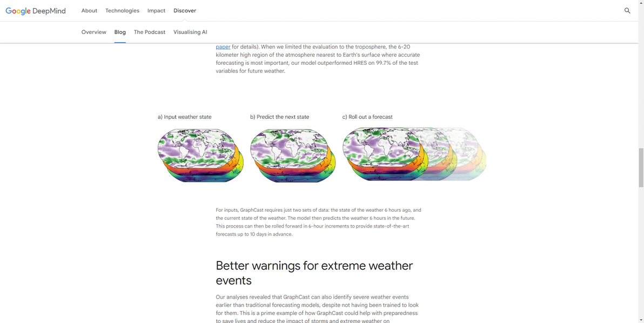Click the vertical scrollbar thumb
The image size is (644, 323).
tap(641, 167)
